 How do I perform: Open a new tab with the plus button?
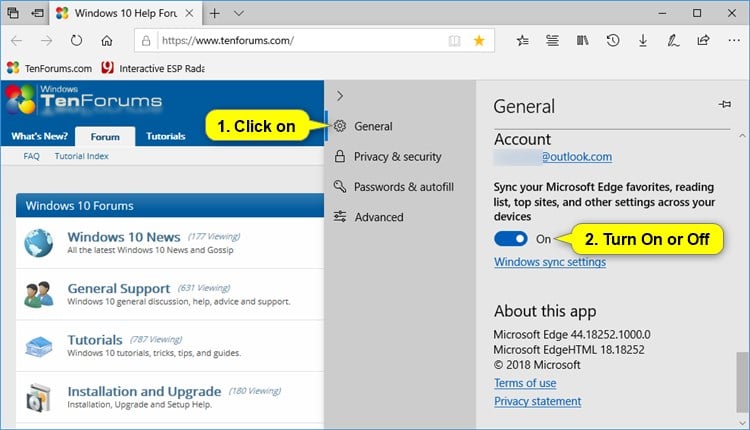[x=215, y=13]
